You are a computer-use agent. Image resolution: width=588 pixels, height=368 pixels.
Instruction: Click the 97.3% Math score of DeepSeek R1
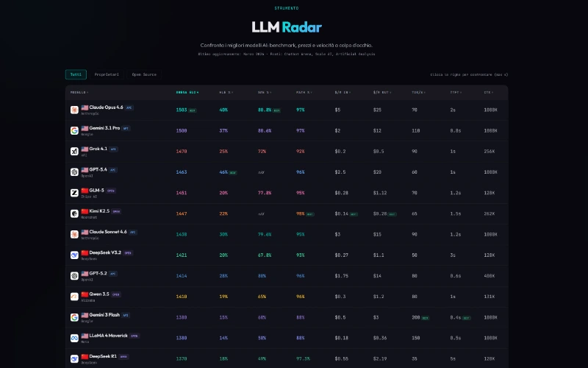click(304, 359)
